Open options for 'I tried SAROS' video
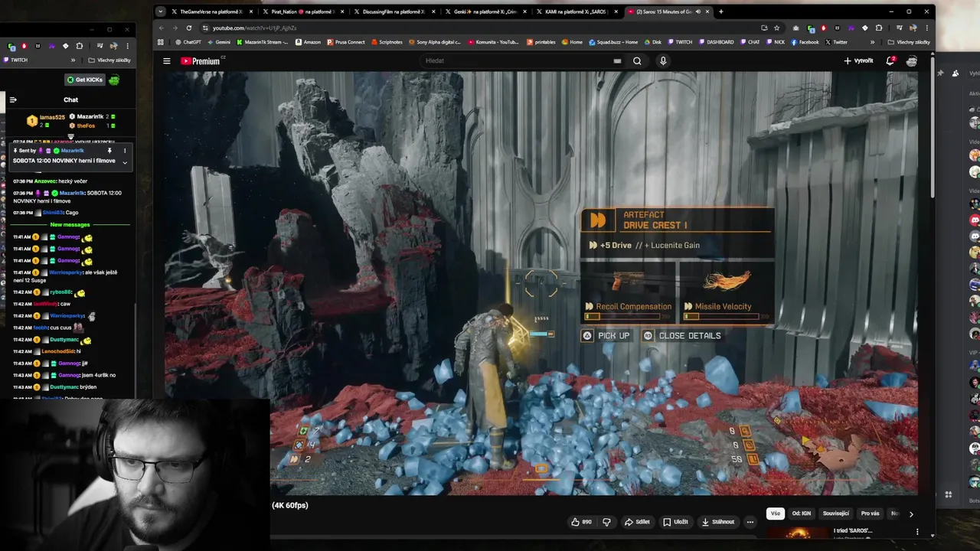This screenshot has height=551, width=980. [917, 532]
